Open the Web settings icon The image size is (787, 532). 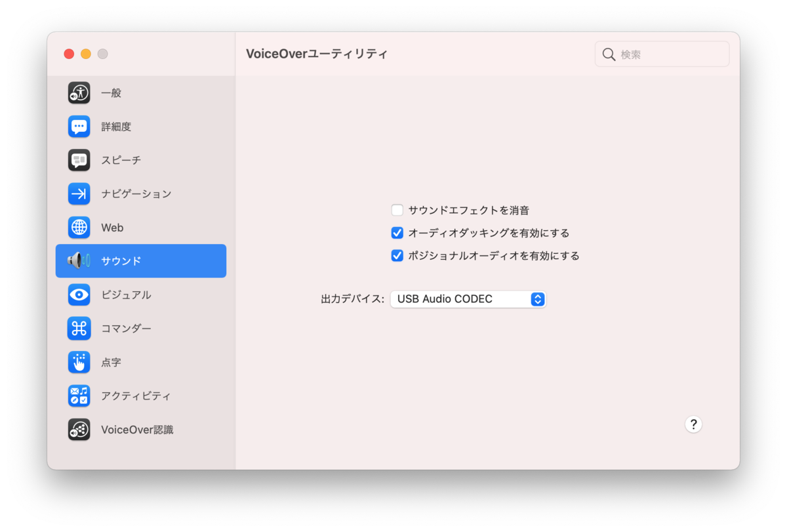pos(79,227)
